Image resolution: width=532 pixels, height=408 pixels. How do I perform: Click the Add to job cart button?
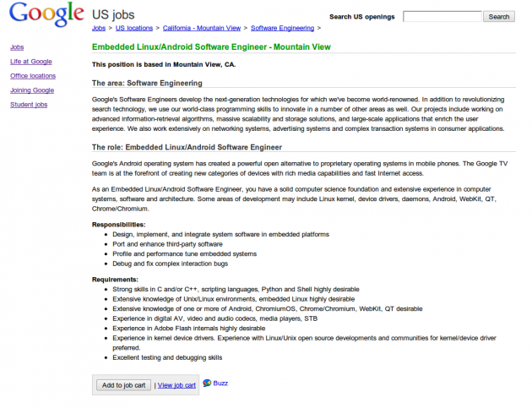pos(124,385)
